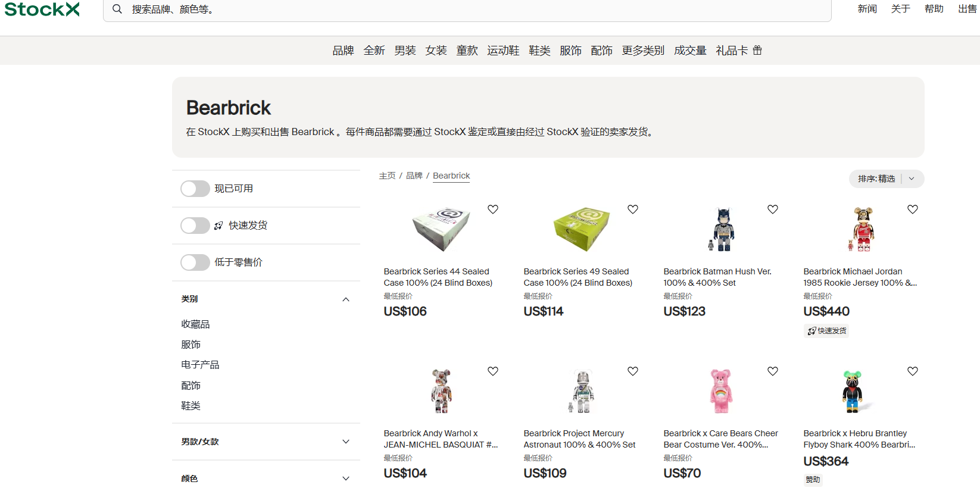Expand the 男款/女款 filter section
The width and height of the screenshot is (980, 491).
tap(346, 442)
